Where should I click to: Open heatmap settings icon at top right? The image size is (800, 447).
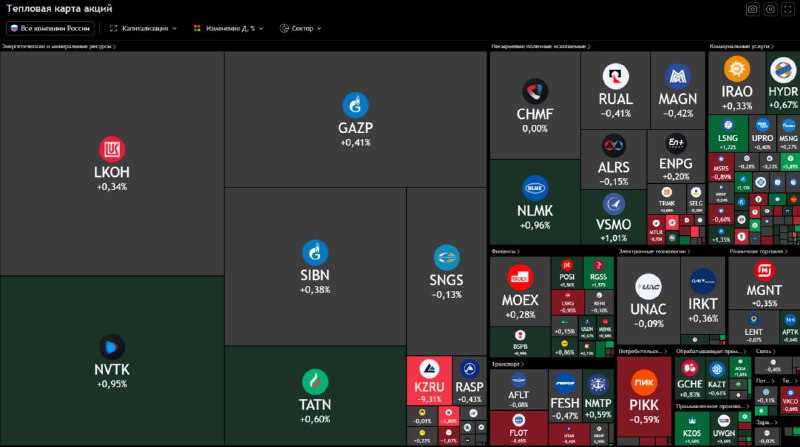coord(770,9)
